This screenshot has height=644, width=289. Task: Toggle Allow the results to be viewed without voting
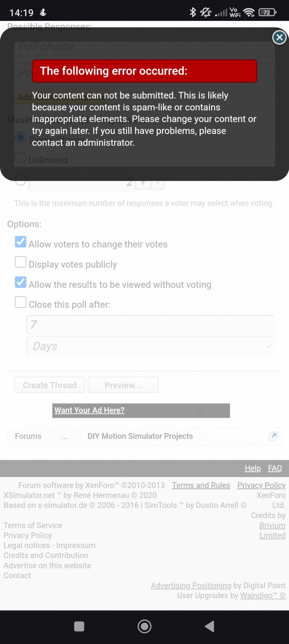[x=20, y=282]
